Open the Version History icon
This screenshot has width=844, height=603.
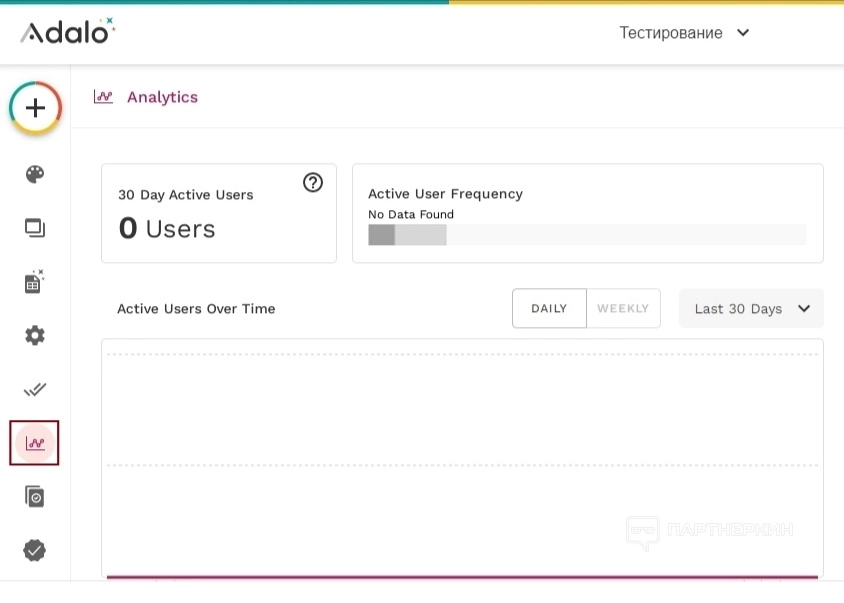click(x=35, y=496)
